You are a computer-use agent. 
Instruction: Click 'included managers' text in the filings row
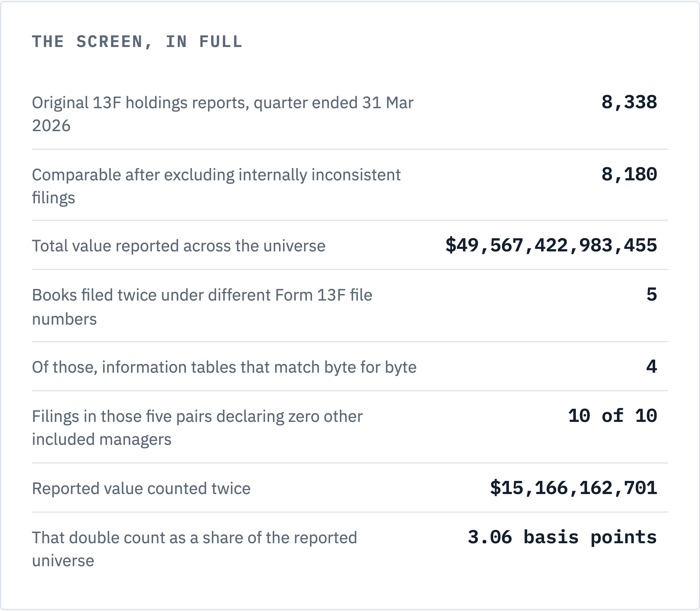[102, 439]
